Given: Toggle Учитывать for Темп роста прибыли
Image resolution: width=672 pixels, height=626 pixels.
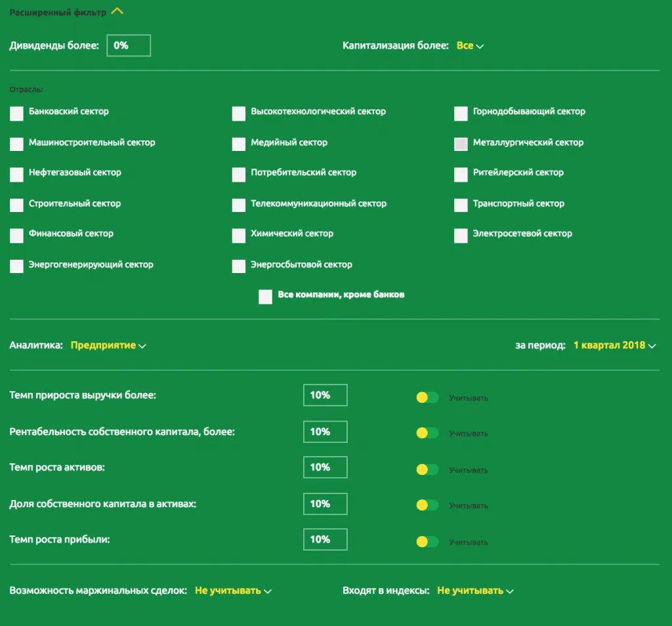Looking at the screenshot, I should pos(427,541).
